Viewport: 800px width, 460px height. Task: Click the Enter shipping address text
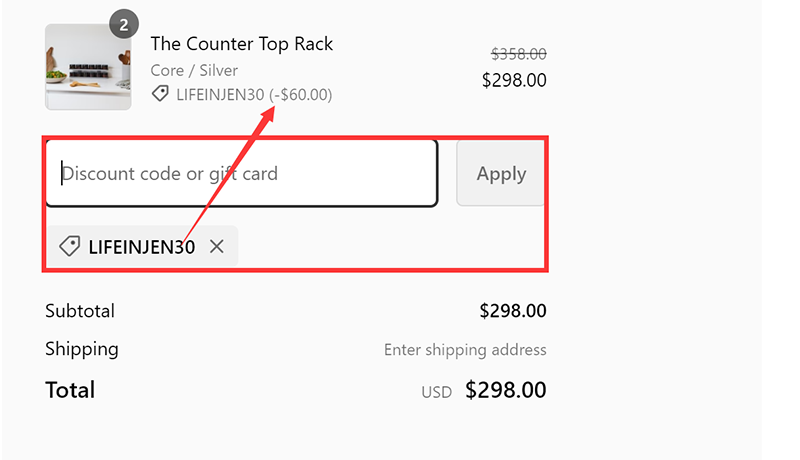[465, 350]
